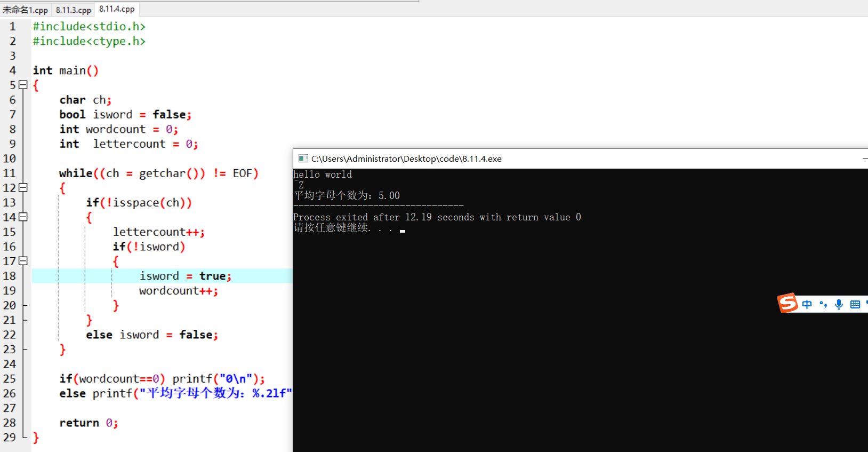Image resolution: width=868 pixels, height=452 pixels.
Task: Click the 请按任意键继续 prompt in console
Action: (x=343, y=228)
